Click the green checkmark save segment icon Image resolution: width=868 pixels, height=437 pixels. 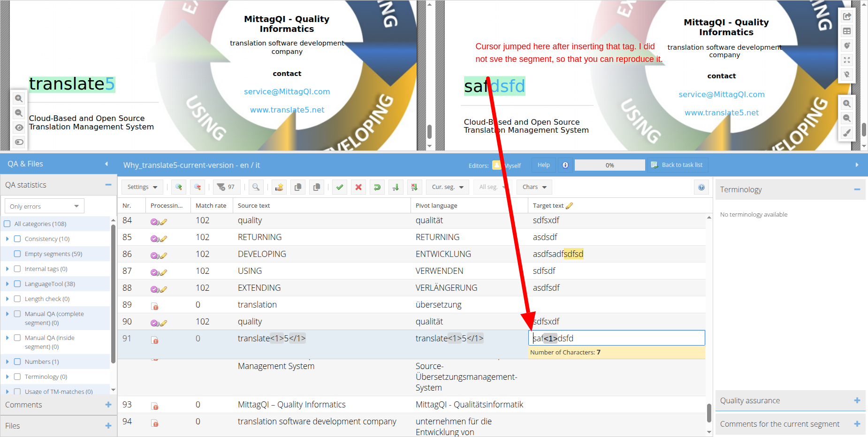tap(339, 187)
